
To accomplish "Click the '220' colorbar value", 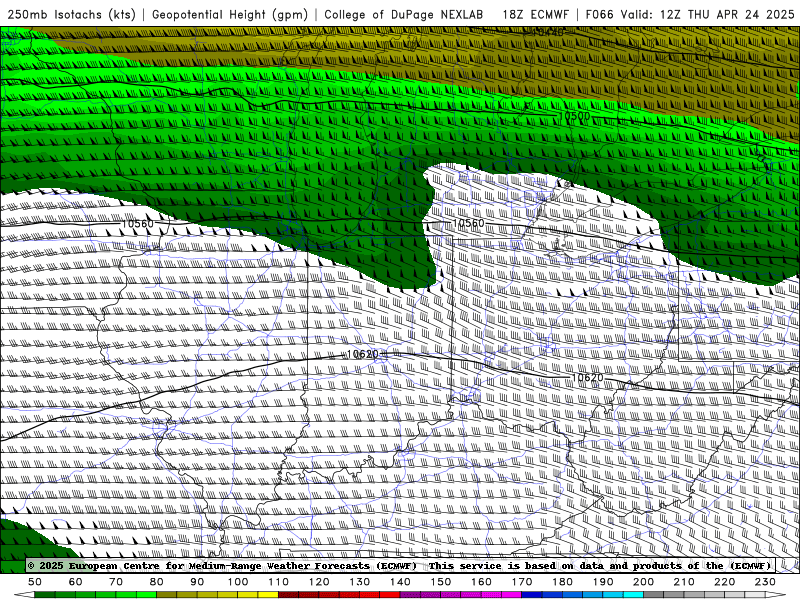I will point(724,582).
